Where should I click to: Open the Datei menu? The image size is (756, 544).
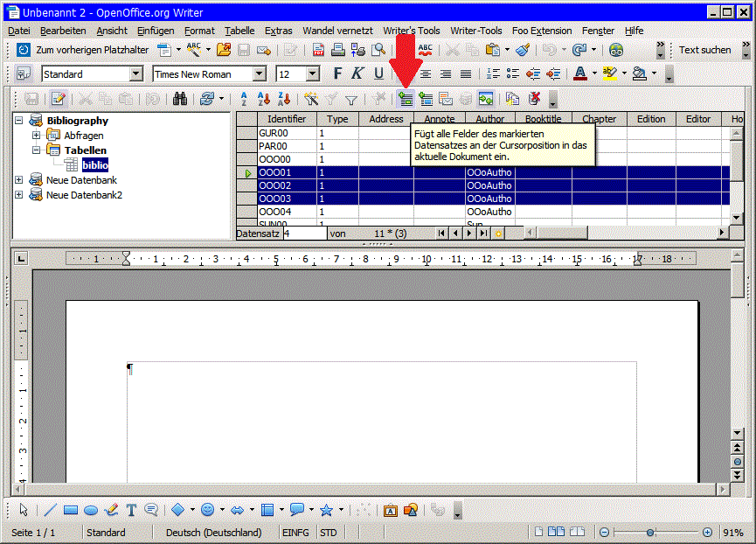coord(19,31)
